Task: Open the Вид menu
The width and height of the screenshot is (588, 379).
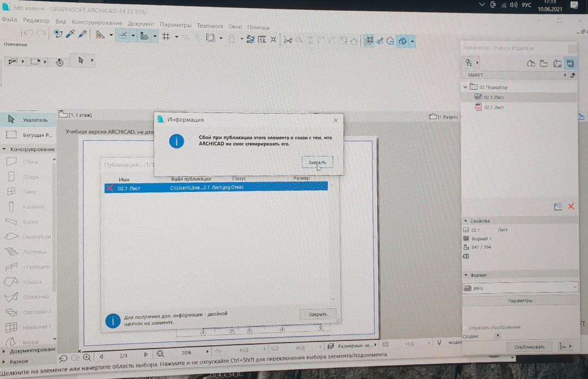Action: 61,21
